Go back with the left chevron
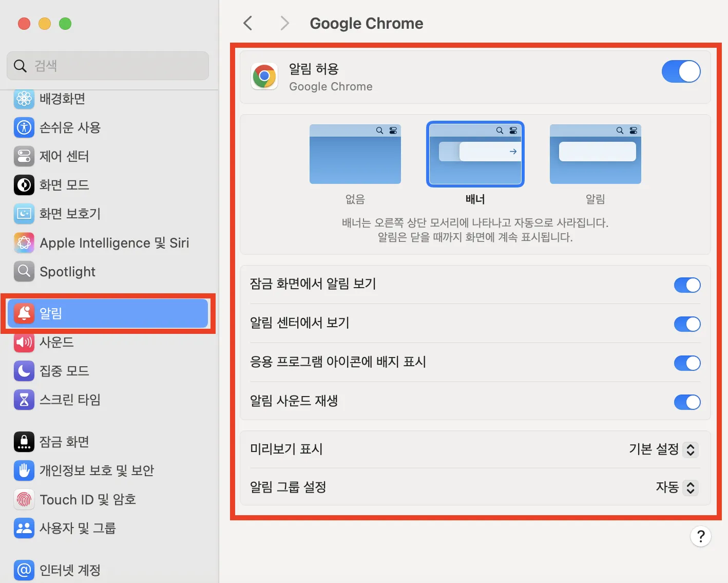This screenshot has width=728, height=583. [248, 23]
